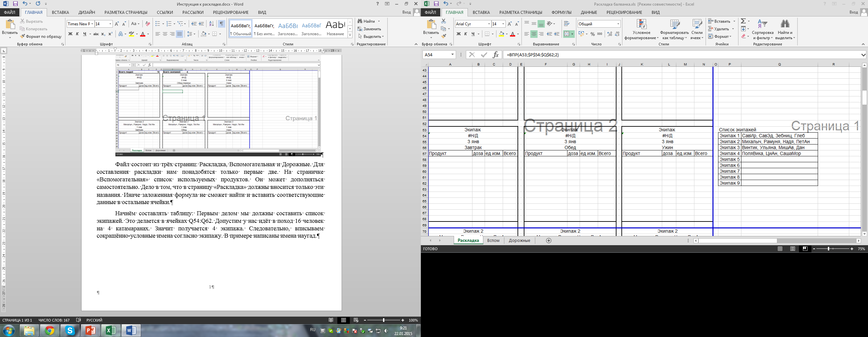Open ФОРМУЛЫ tab in Excel
Screen dimensions: 868x337
[561, 12]
